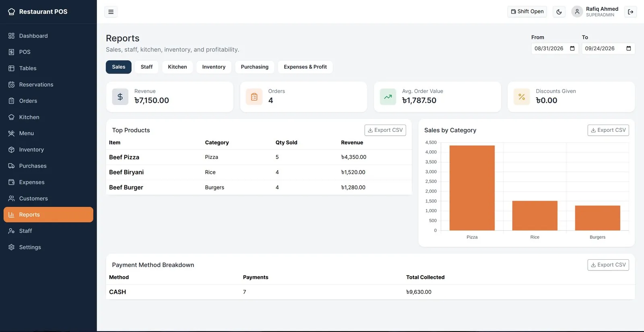This screenshot has width=644, height=332.
Task: Switch to Inventory report tab
Action: point(214,67)
